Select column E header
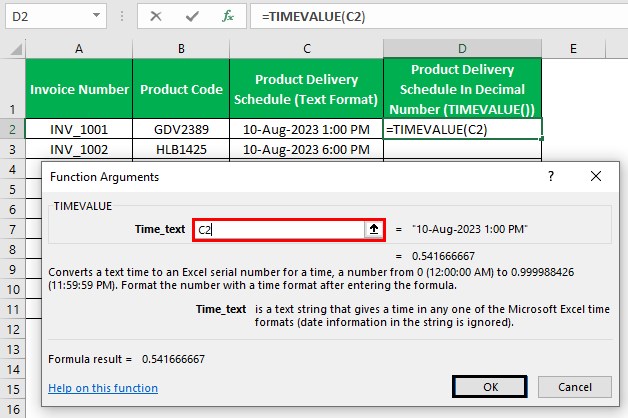628x418 pixels. click(574, 49)
